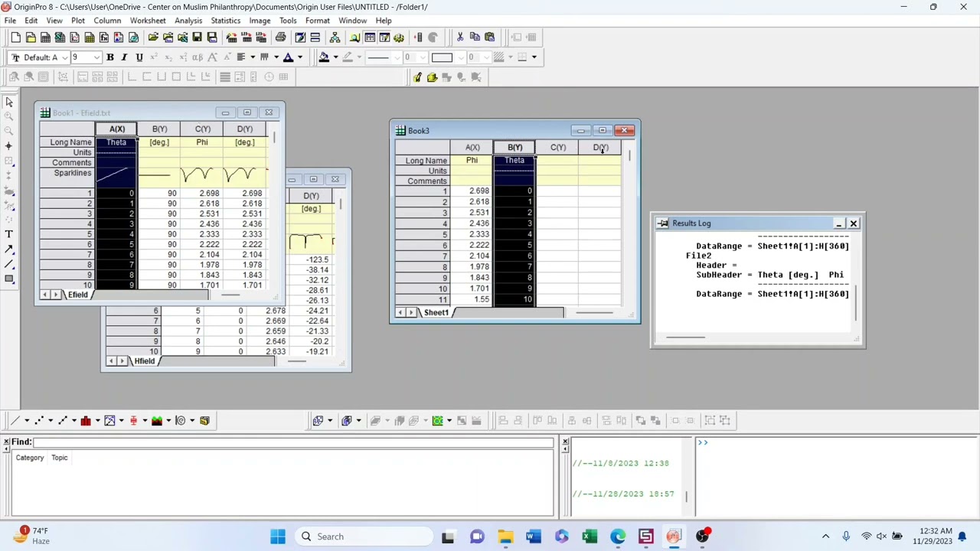Image resolution: width=980 pixels, height=551 pixels.
Task: Open the Plot menu
Action: 78,21
